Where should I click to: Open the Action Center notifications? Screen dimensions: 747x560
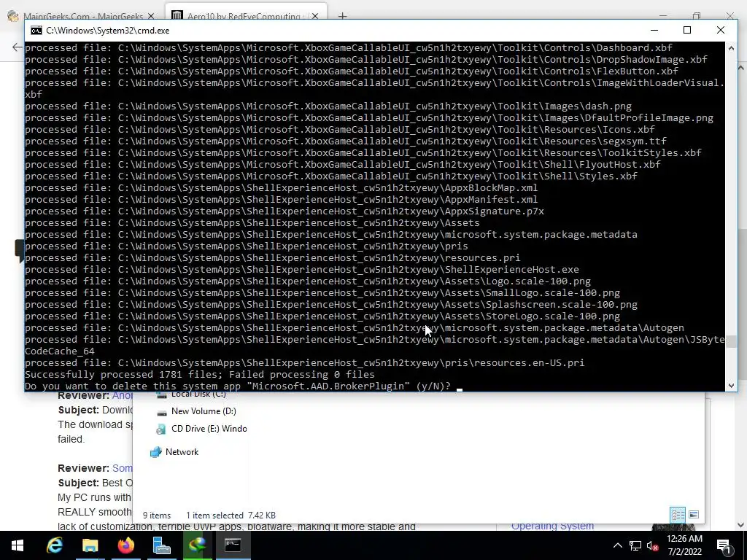724,545
